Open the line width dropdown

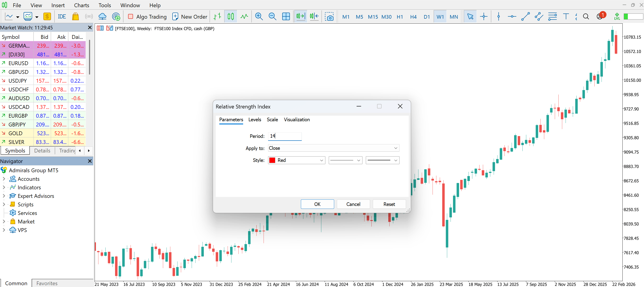tap(382, 160)
